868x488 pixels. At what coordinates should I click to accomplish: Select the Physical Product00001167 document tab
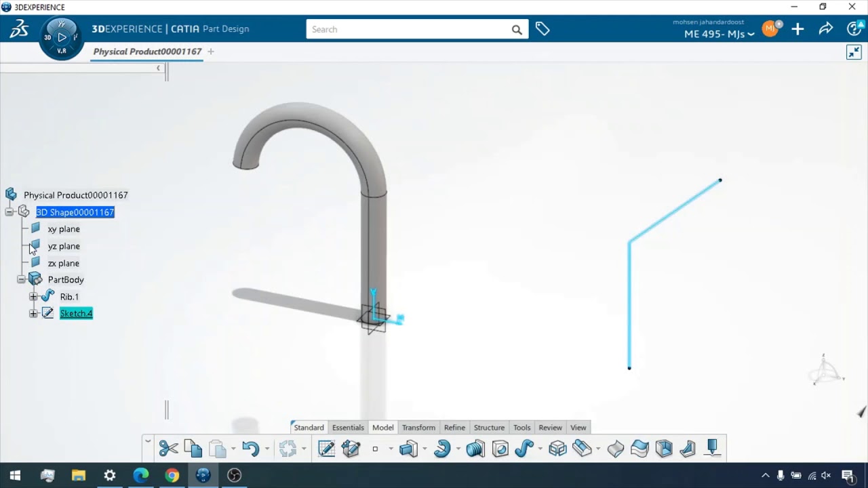(x=147, y=52)
